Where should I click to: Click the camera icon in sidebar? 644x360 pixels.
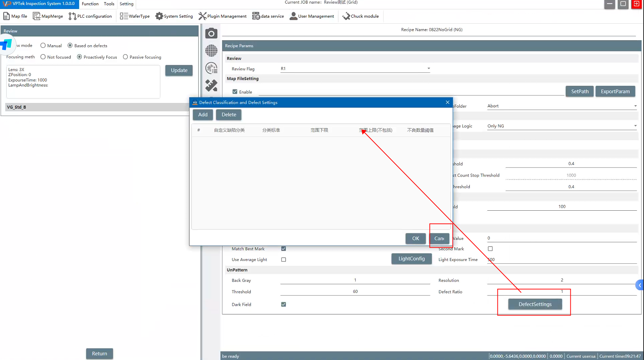pos(211,33)
